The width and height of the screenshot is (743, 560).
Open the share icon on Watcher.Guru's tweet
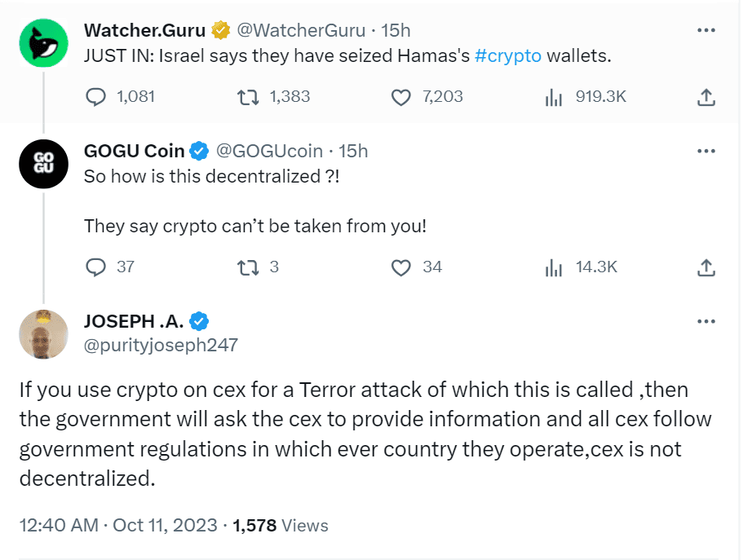pyautogui.click(x=706, y=96)
